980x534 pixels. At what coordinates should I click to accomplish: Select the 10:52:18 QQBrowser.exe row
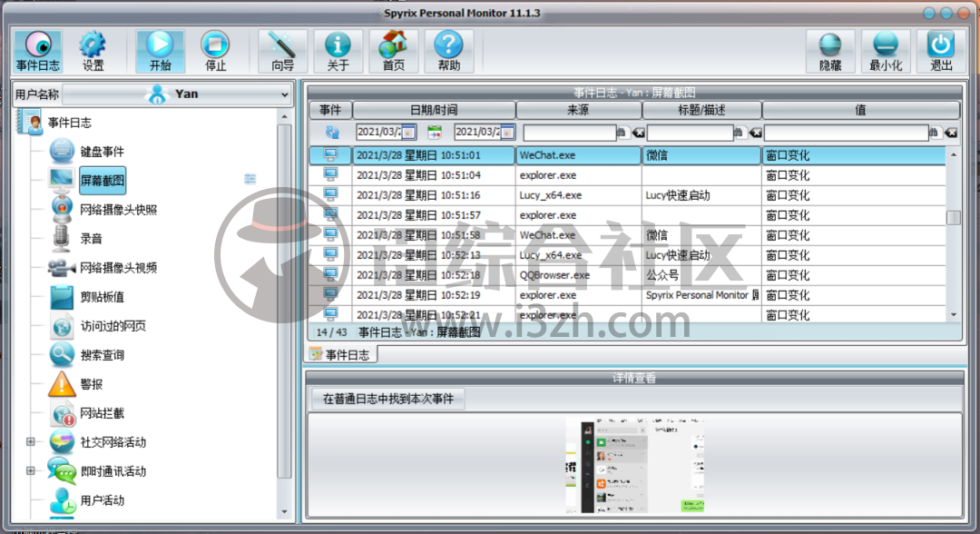[x=628, y=275]
